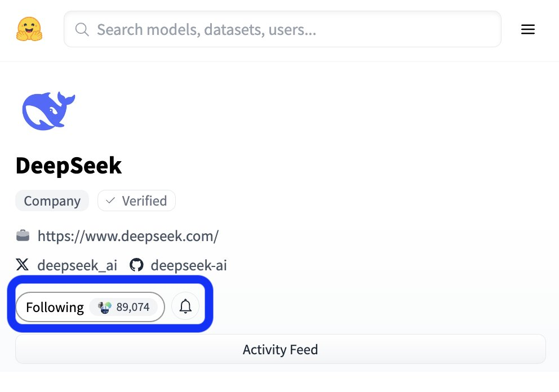Open the hamburger navigation menu

[527, 29]
